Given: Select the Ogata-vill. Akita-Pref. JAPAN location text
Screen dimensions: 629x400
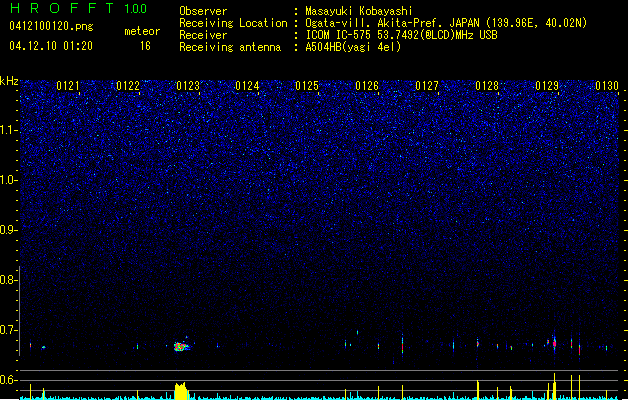Looking at the screenshot, I should [446, 23].
